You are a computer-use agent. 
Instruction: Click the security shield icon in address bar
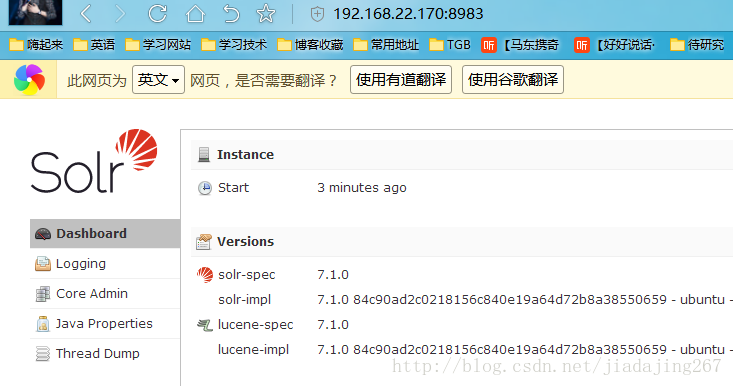[317, 14]
